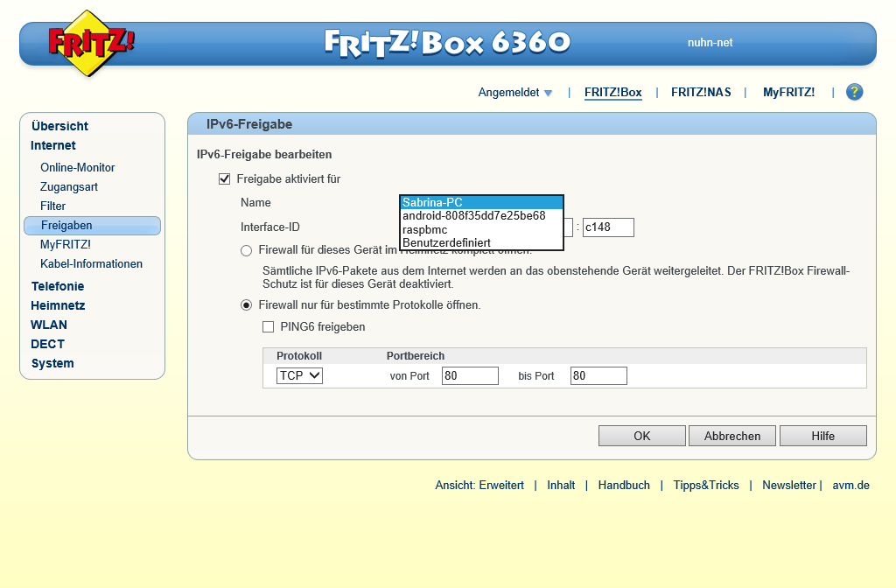Uncheck the 'Freigabe aktiviert für' checkbox

[225, 178]
